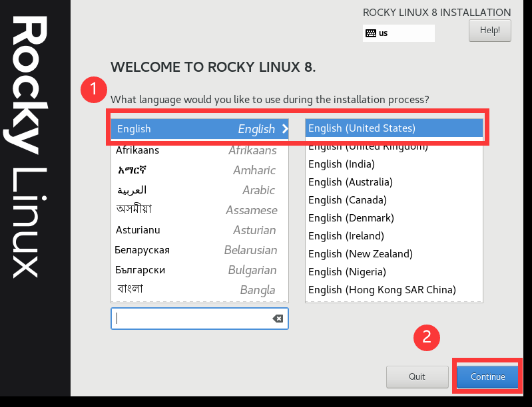Choose English (Nigeria) locale
Screen dimensions: 532x407
[394, 272]
